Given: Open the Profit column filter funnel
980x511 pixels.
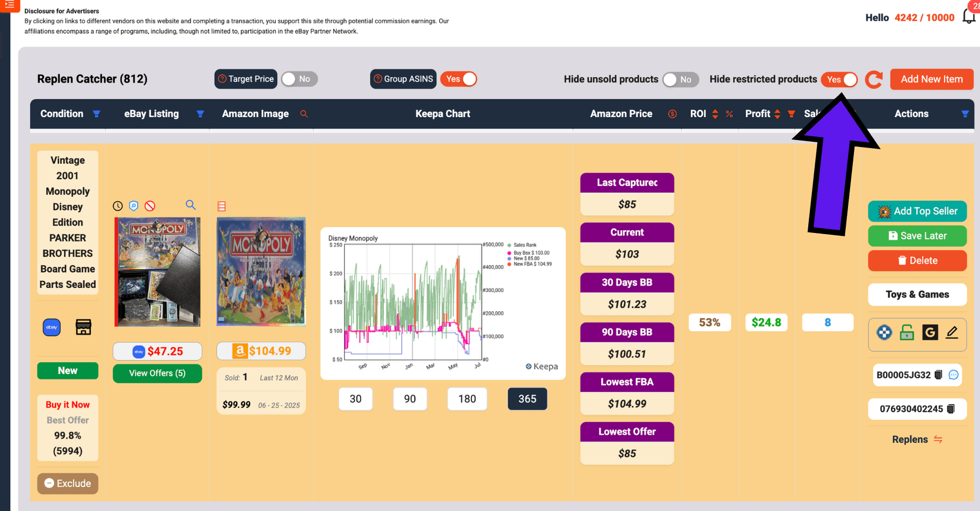Looking at the screenshot, I should [791, 114].
